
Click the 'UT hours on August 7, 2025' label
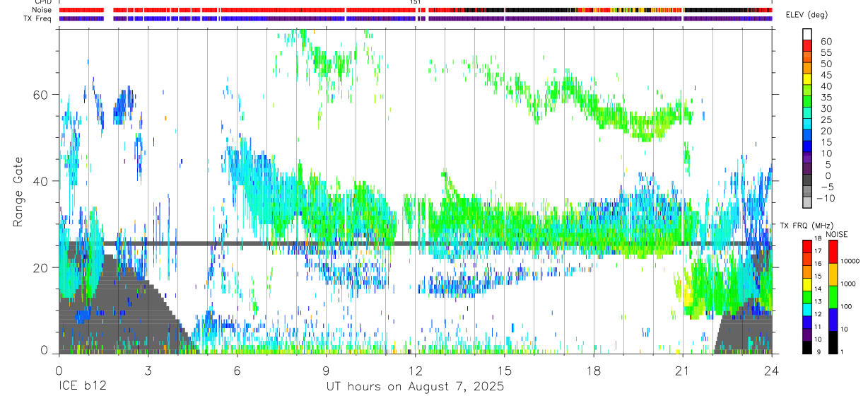tap(416, 388)
